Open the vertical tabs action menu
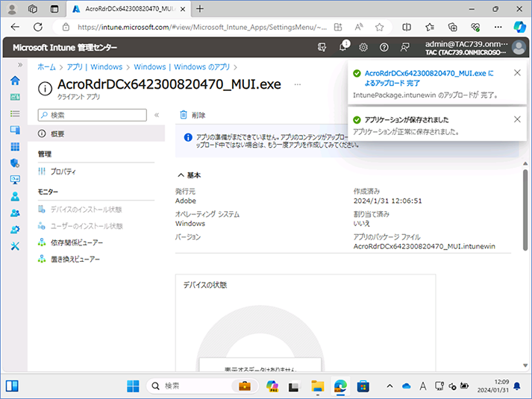 54,9
